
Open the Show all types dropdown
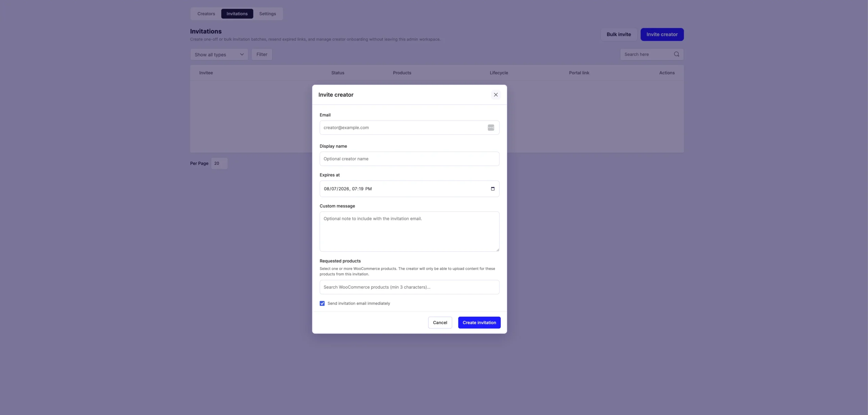(x=219, y=55)
